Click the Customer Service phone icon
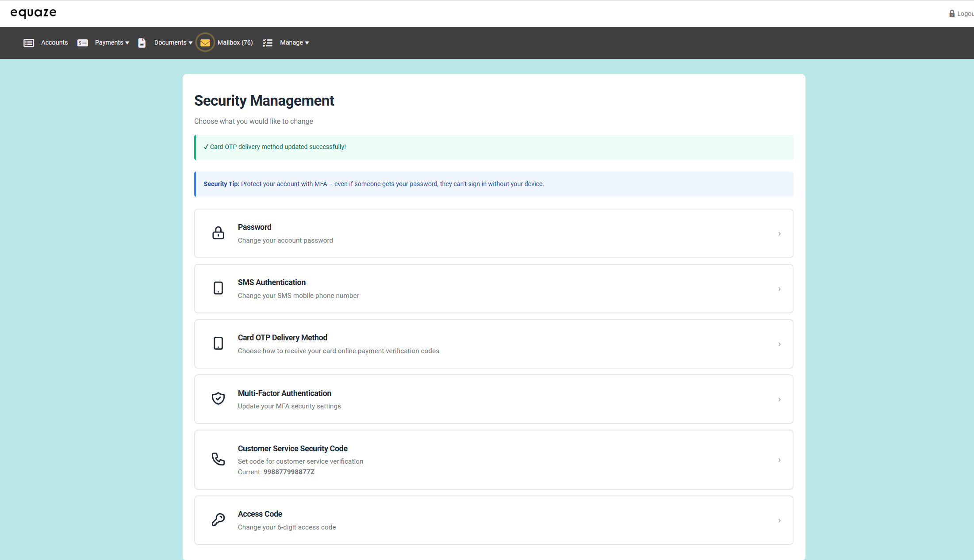This screenshot has width=974, height=560. click(218, 459)
